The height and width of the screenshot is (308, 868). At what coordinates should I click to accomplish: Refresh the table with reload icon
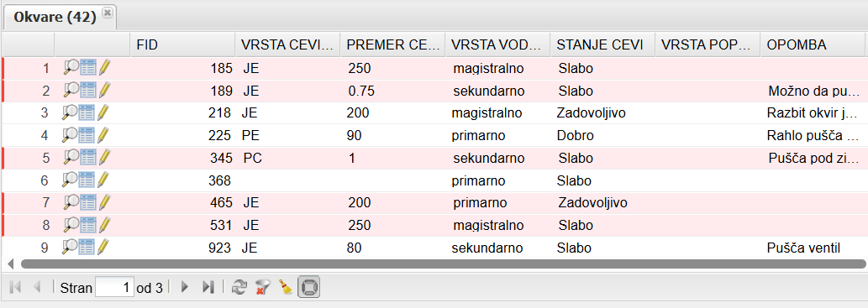(x=239, y=287)
